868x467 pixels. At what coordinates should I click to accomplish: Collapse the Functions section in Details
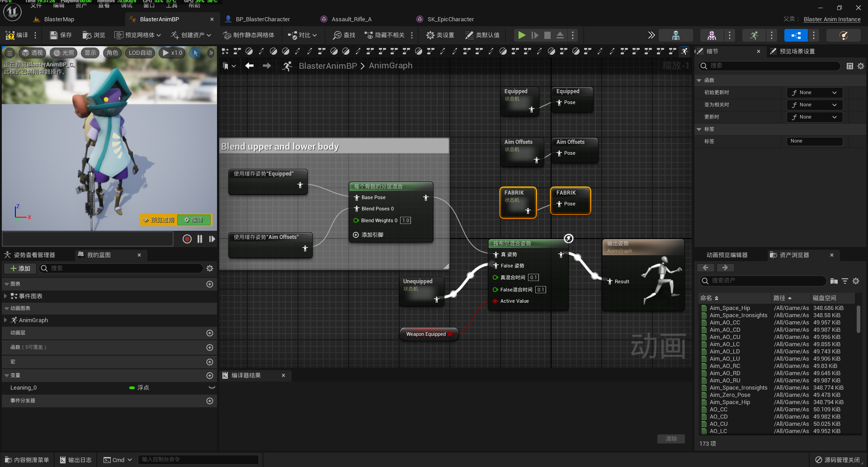[x=699, y=80]
